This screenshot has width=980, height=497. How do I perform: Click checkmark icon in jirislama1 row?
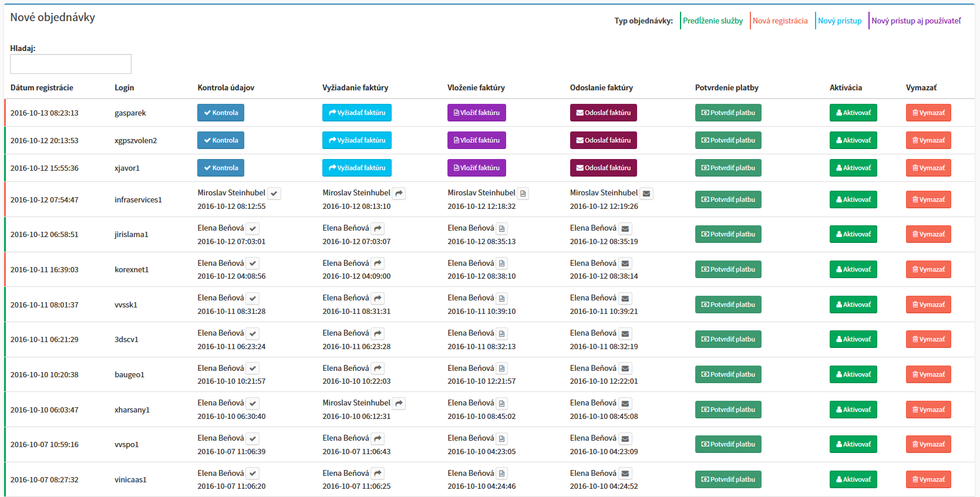click(253, 228)
